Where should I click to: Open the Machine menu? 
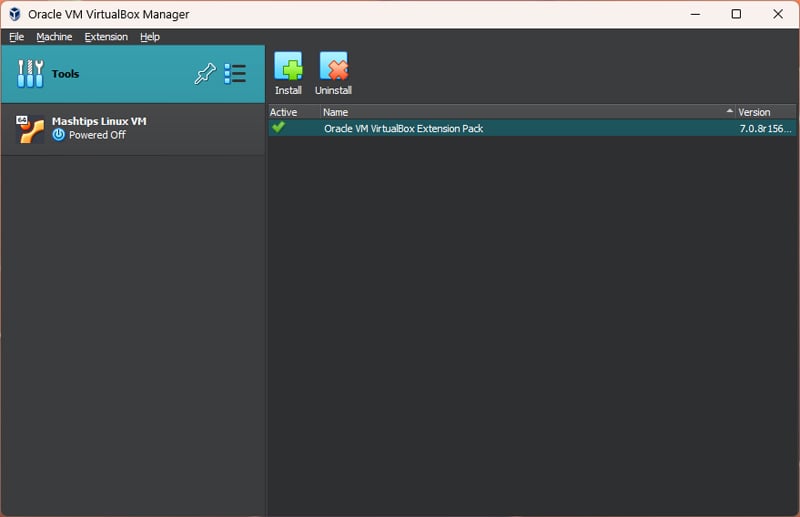pyautogui.click(x=54, y=37)
